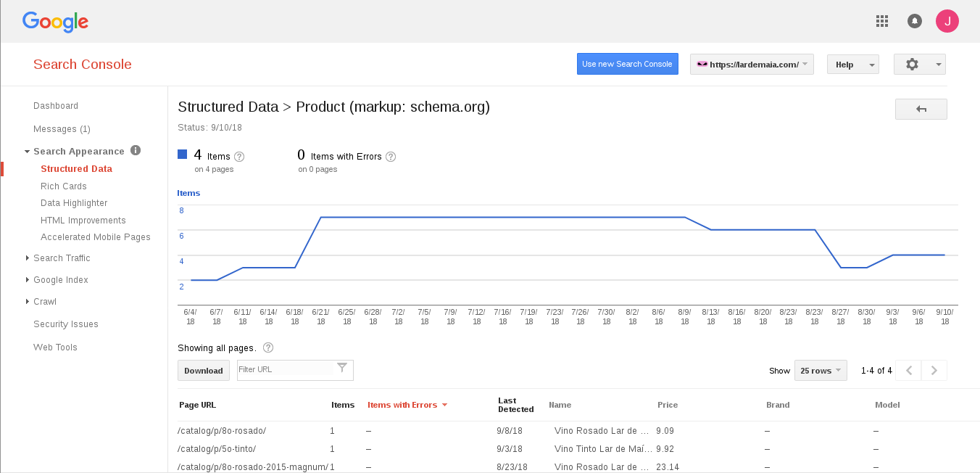Open the Google apps grid icon

882,21
